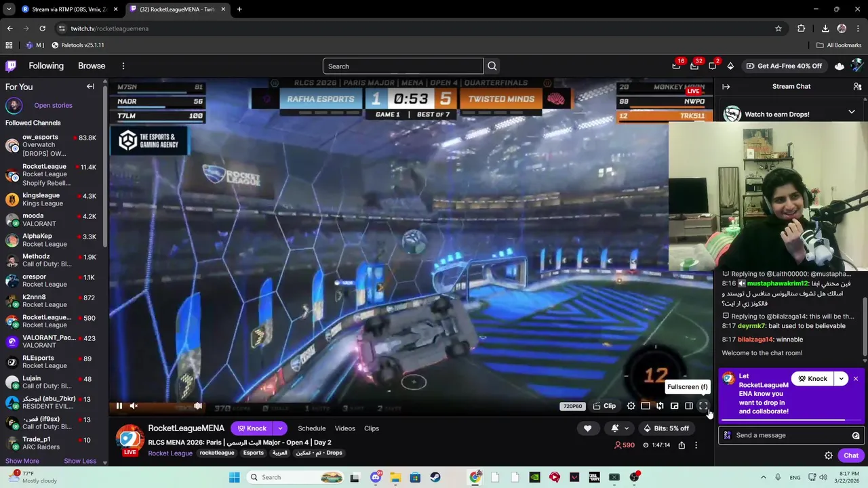
Task: Expand the notification bell dropdown arrow
Action: [x=627, y=428]
